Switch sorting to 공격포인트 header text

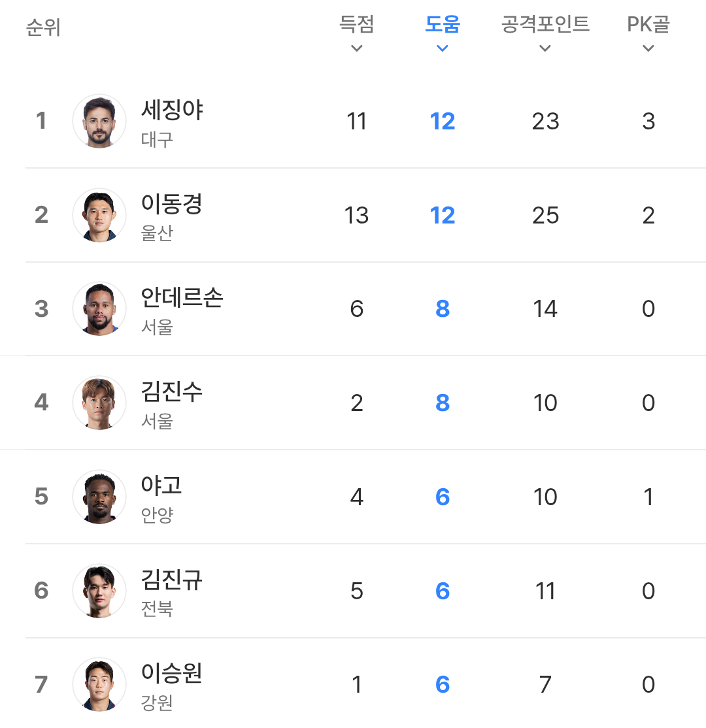pyautogui.click(x=545, y=25)
